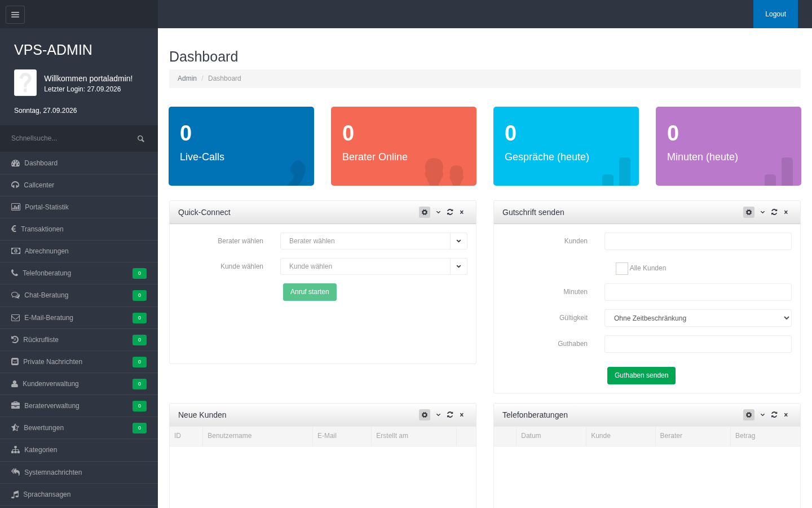This screenshot has width=812, height=508.
Task: Click the Logout button
Action: click(x=775, y=14)
